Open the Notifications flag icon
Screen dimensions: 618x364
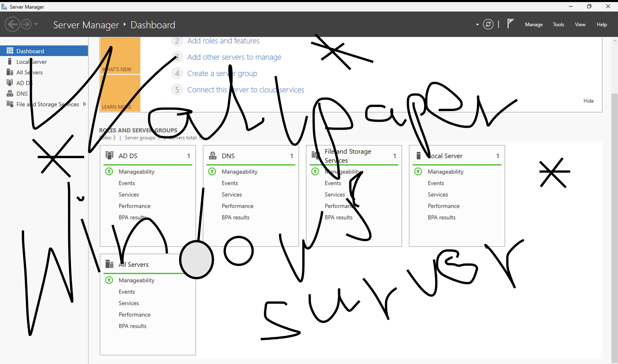click(x=510, y=24)
